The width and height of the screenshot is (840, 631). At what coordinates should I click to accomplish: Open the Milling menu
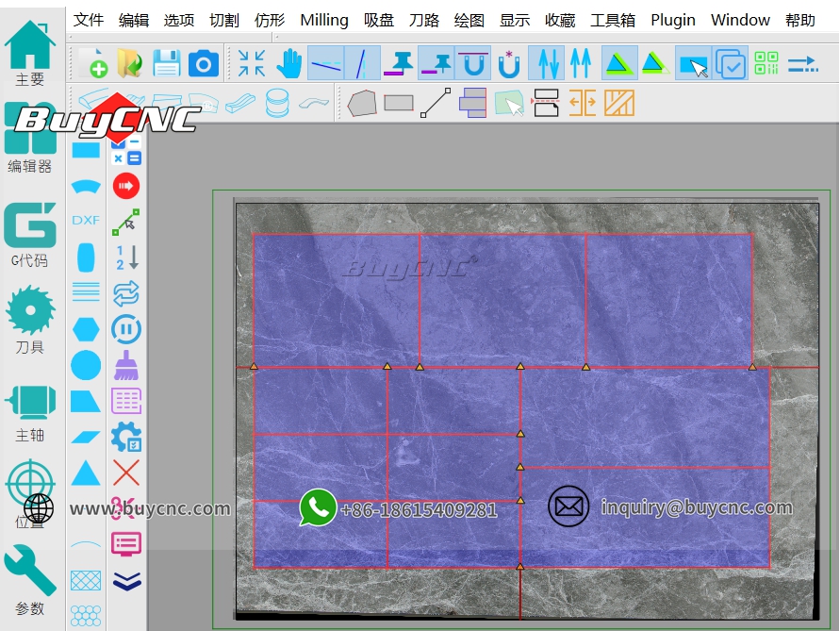tap(324, 20)
